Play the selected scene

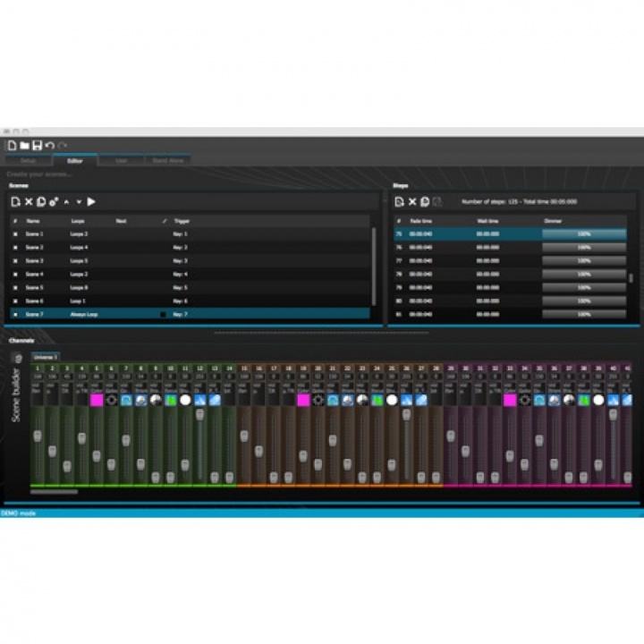91,202
